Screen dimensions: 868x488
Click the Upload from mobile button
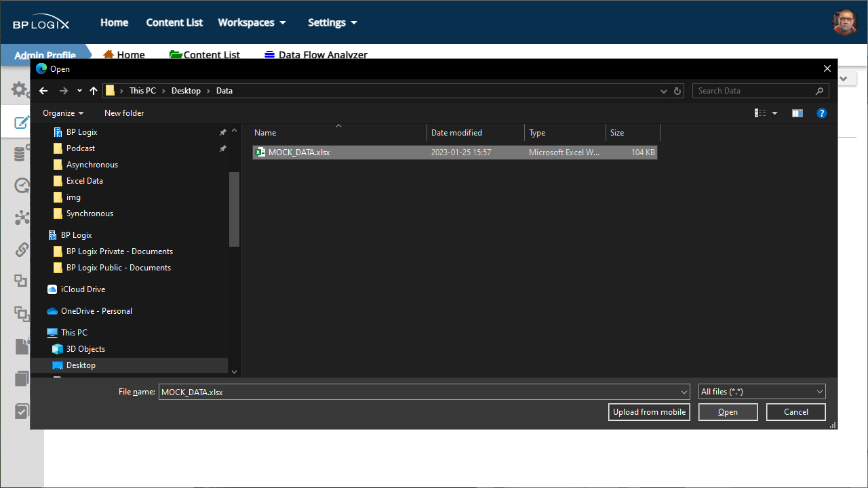(x=649, y=412)
